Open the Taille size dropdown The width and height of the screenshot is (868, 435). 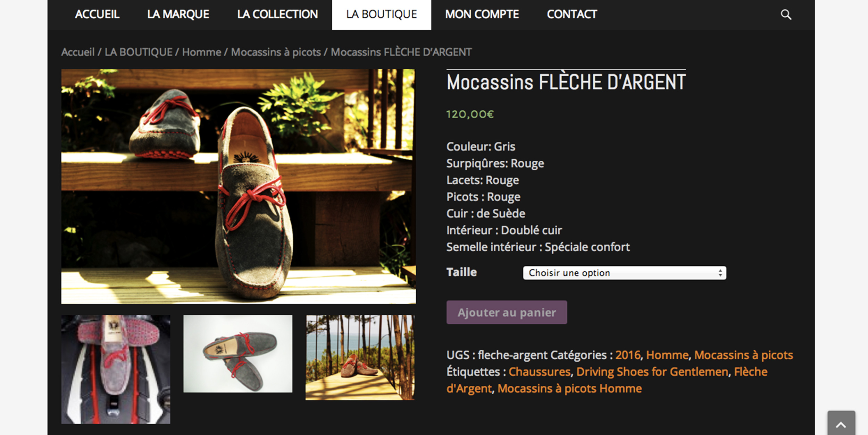coord(624,273)
